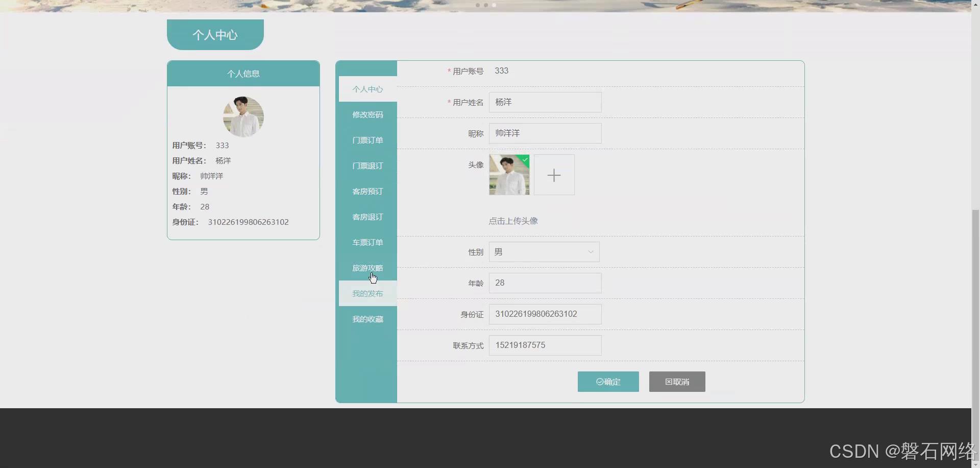This screenshot has width=980, height=468.
Task: Click the dropdown chevron in the 性别 field
Action: pyautogui.click(x=590, y=252)
